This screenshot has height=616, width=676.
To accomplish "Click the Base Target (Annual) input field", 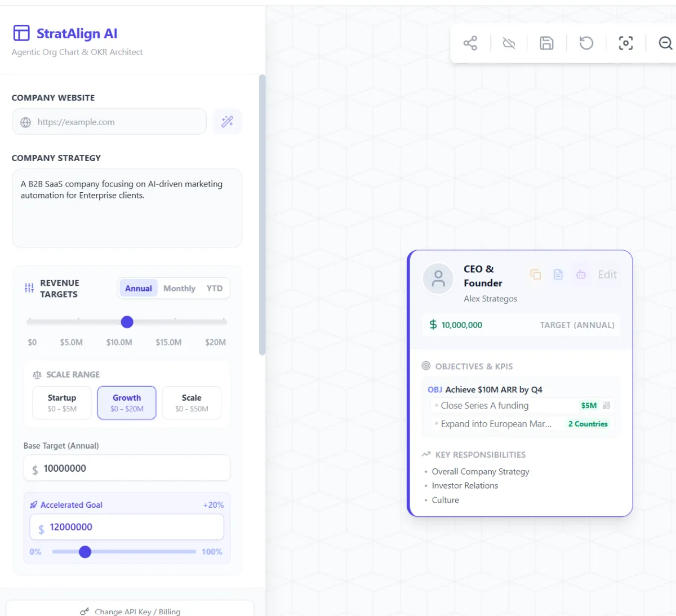I will click(127, 468).
